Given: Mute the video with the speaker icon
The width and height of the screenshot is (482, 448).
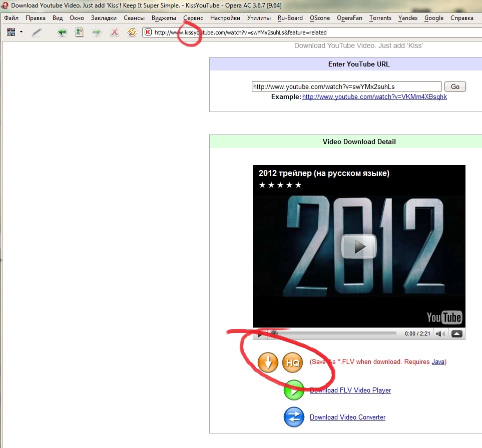Looking at the screenshot, I should [440, 333].
